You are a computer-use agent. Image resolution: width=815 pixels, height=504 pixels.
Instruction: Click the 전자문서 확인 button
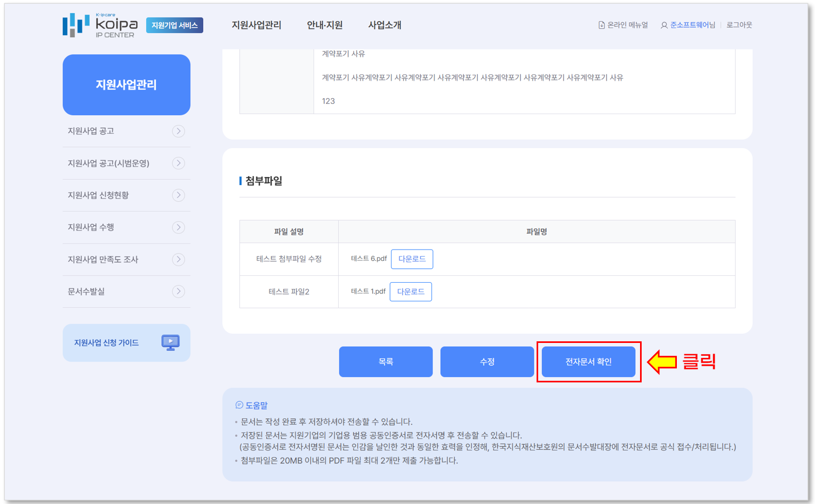click(x=588, y=362)
